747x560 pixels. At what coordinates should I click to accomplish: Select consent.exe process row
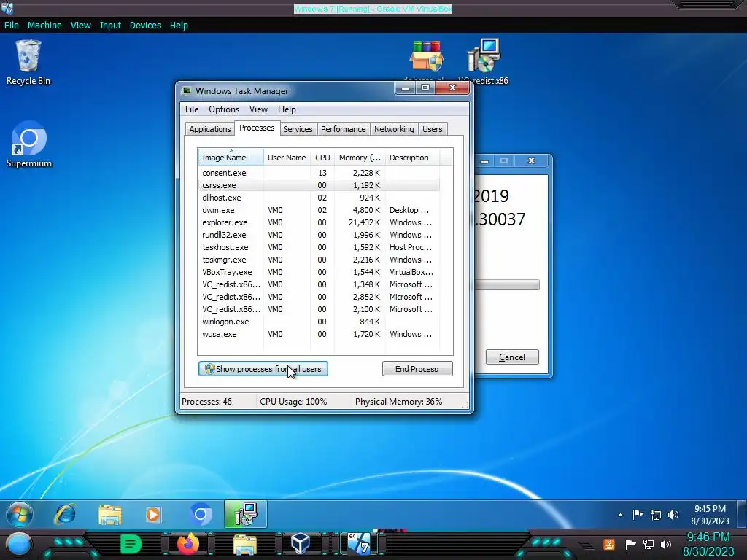pyautogui.click(x=318, y=173)
